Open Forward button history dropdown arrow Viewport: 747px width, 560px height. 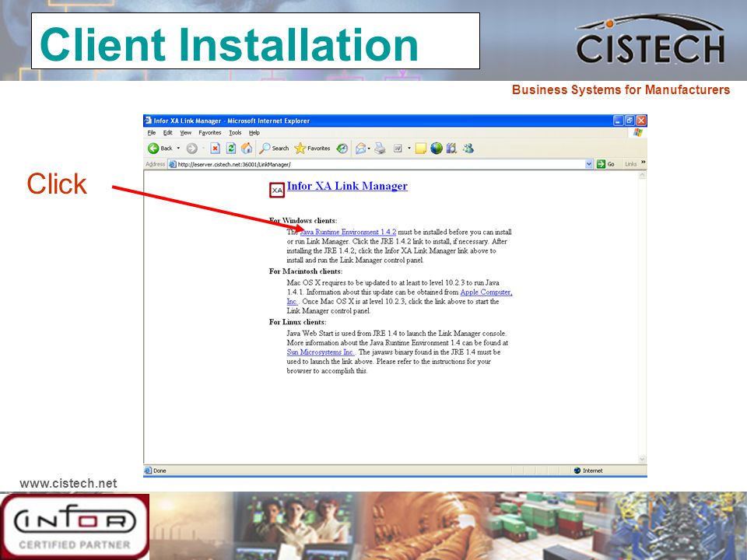[203, 149]
